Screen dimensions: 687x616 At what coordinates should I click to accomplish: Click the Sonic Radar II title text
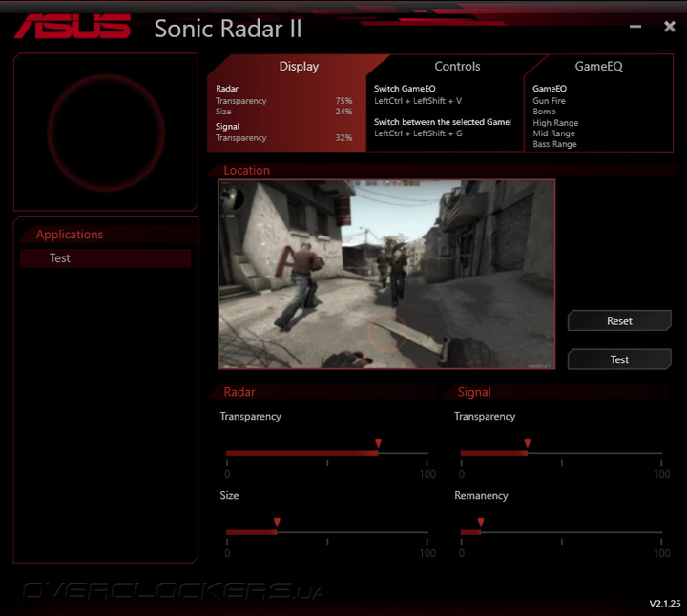tap(228, 29)
